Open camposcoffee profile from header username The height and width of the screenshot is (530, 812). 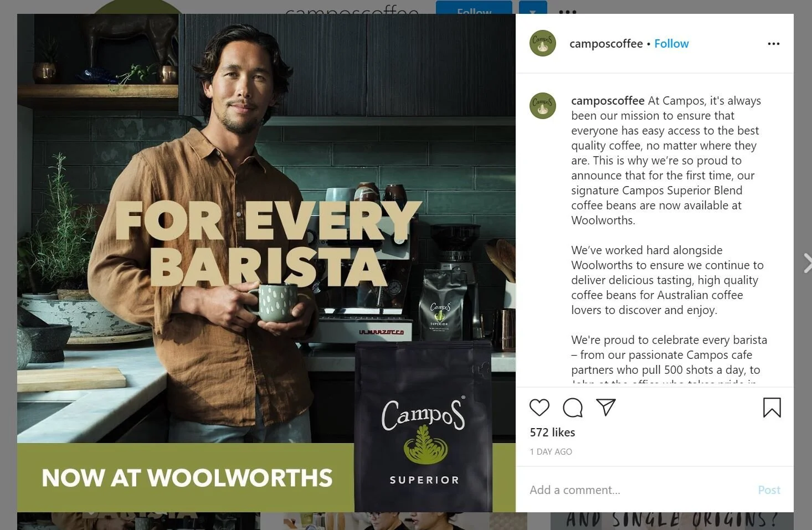(606, 44)
